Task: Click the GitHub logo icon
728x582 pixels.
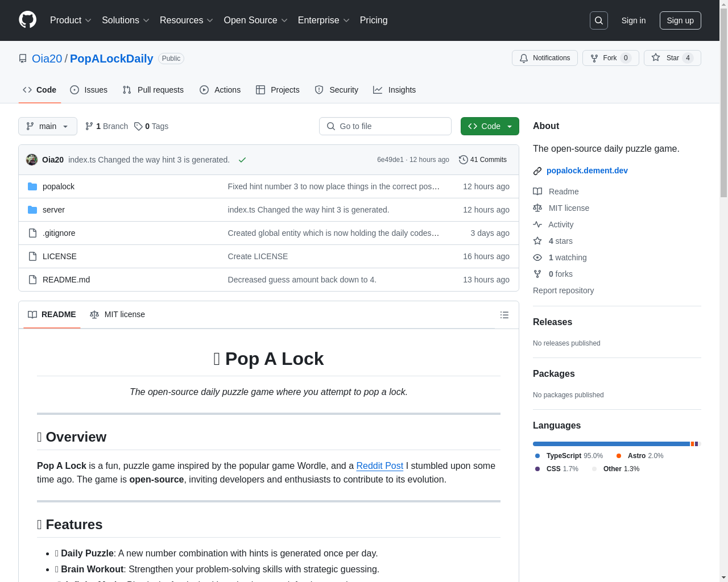Action: click(x=28, y=20)
